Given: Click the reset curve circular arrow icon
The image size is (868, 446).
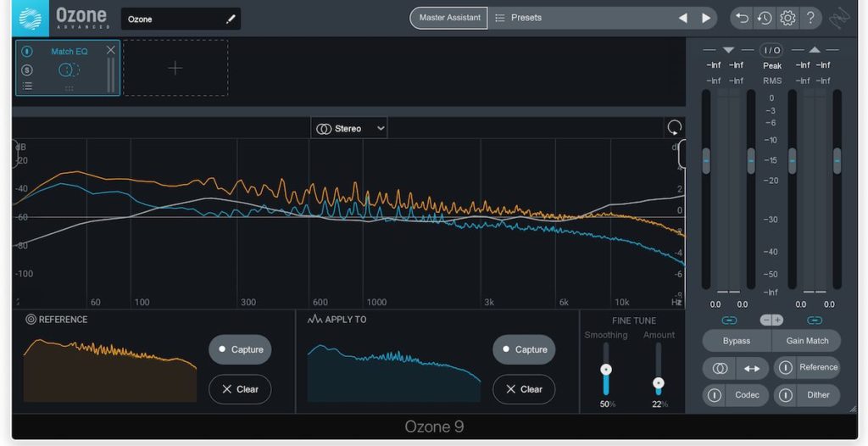Looking at the screenshot, I should 674,128.
